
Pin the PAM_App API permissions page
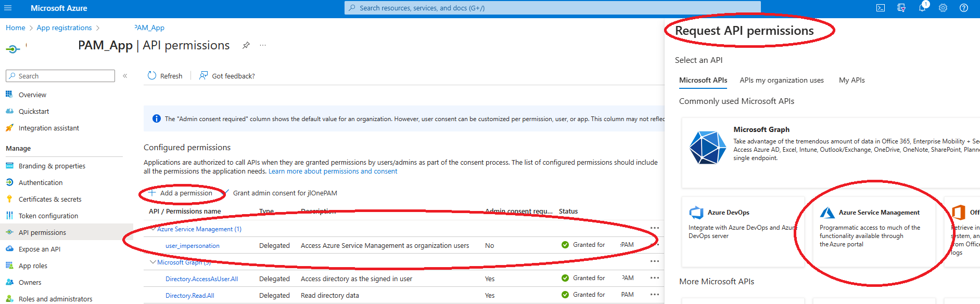pyautogui.click(x=246, y=46)
